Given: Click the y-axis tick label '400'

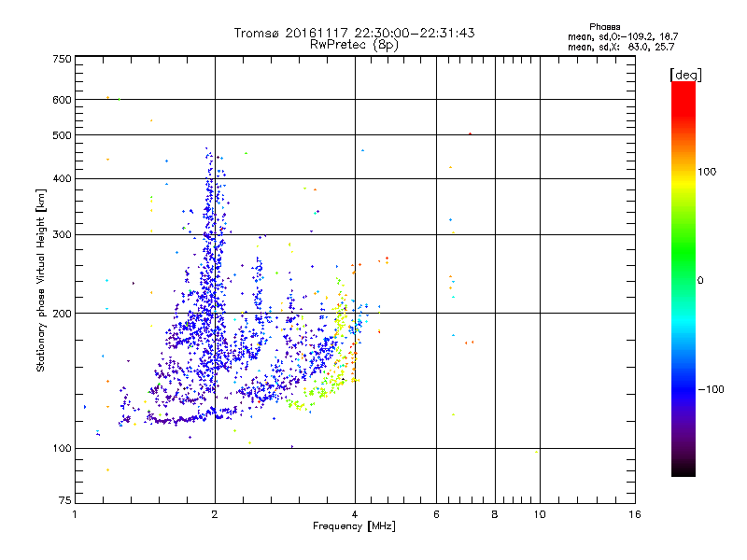Looking at the screenshot, I should point(62,178).
